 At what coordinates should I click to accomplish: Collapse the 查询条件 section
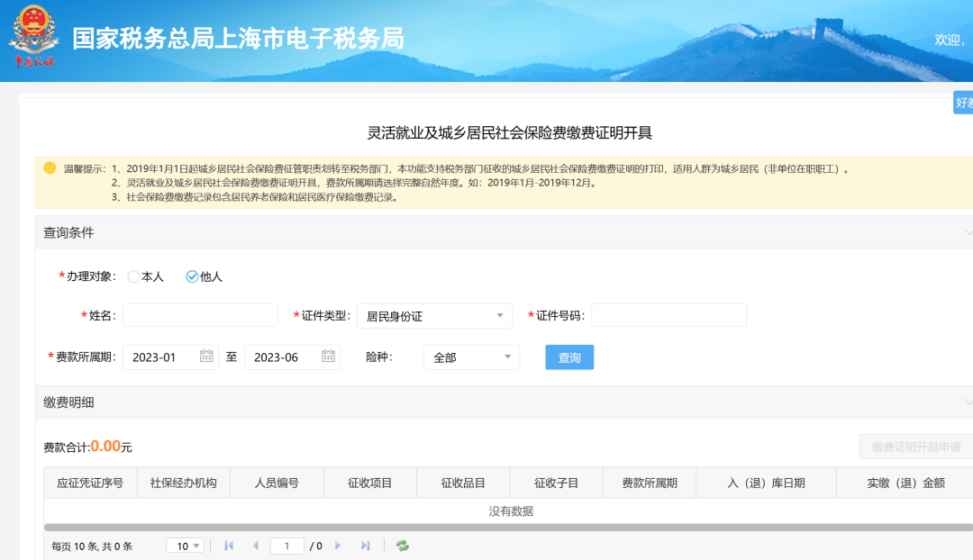[x=968, y=232]
